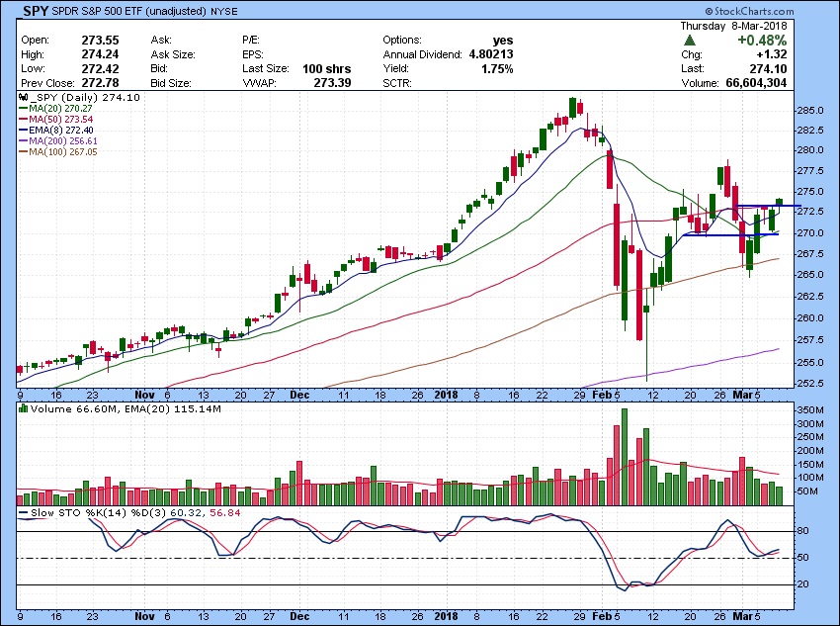Click the +0.48% percent change
Screen dimensions: 840x626
pyautogui.click(x=762, y=41)
